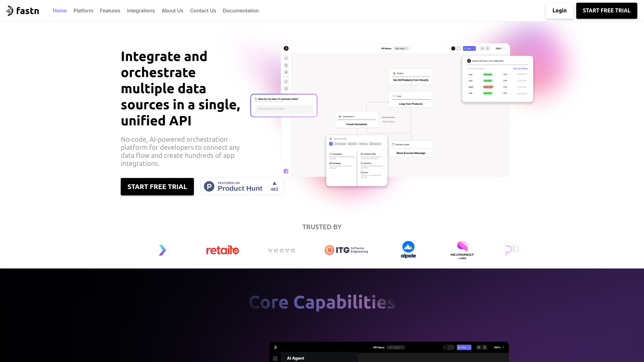Click the Login button

point(559,11)
